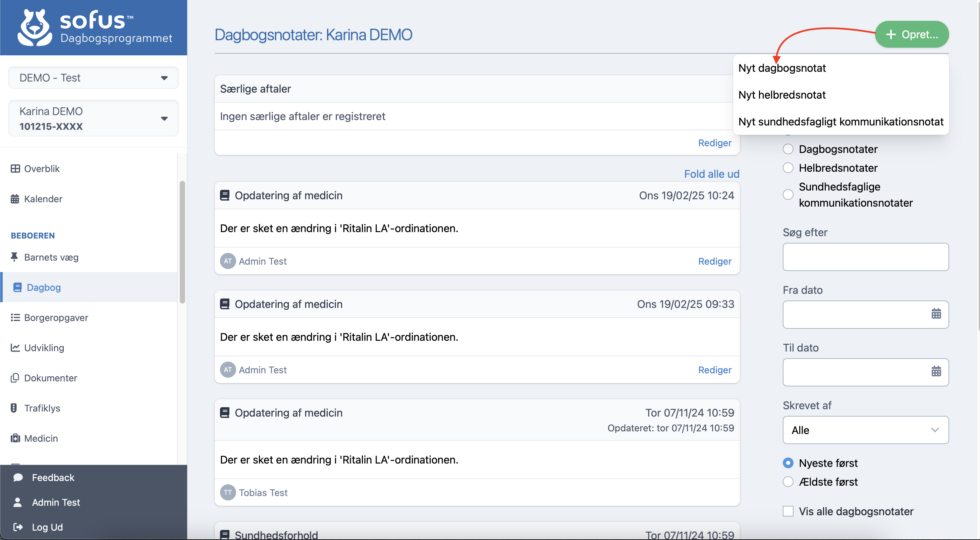The image size is (980, 540).
Task: Open Til dato calendar picker icon
Action: (x=936, y=371)
